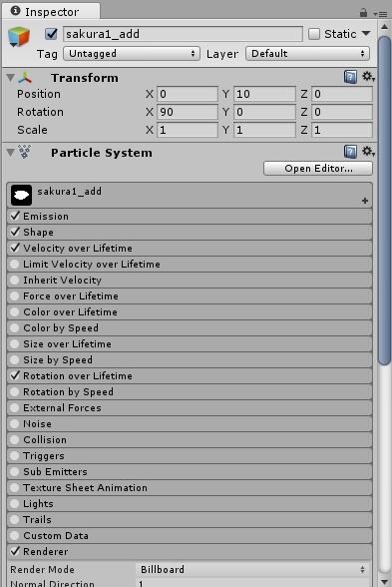The image size is (392, 587).
Task: Click the sakura1_add particle texture thumbnail
Action: [21, 195]
